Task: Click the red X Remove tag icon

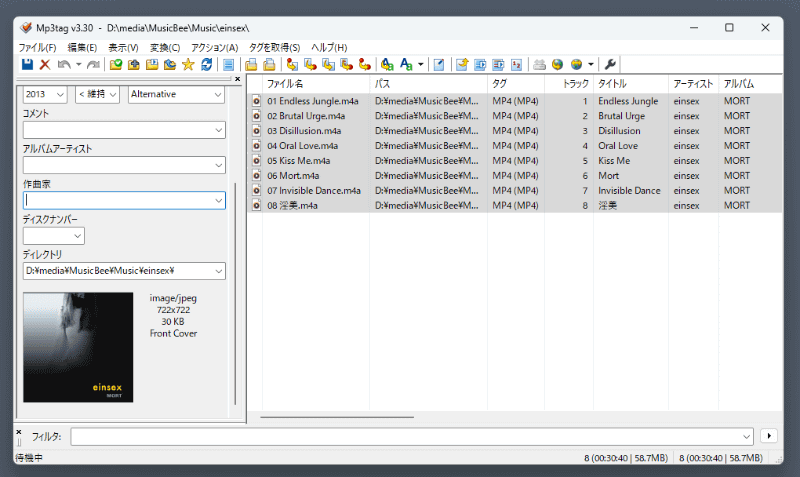Action: [45, 64]
